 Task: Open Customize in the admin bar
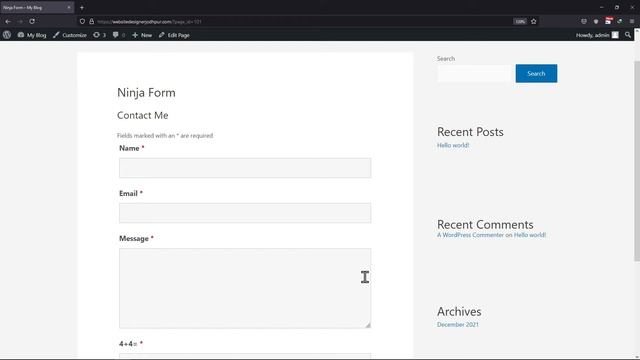click(x=70, y=35)
